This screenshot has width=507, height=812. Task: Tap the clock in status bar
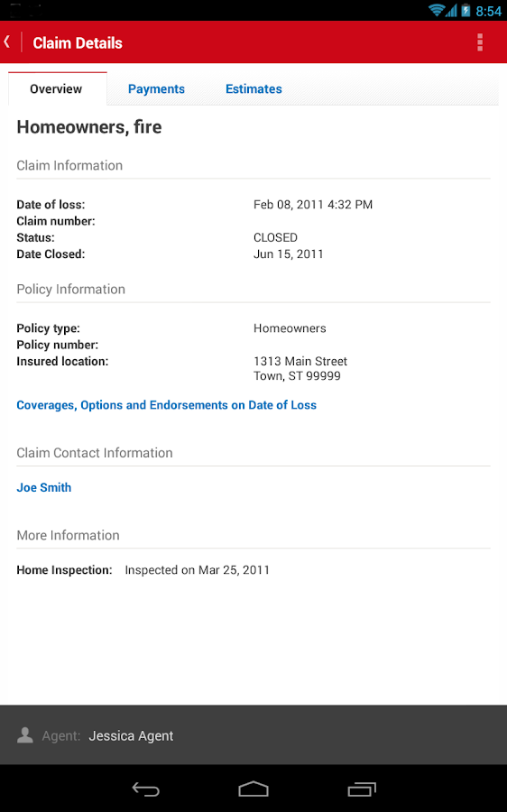point(488,11)
